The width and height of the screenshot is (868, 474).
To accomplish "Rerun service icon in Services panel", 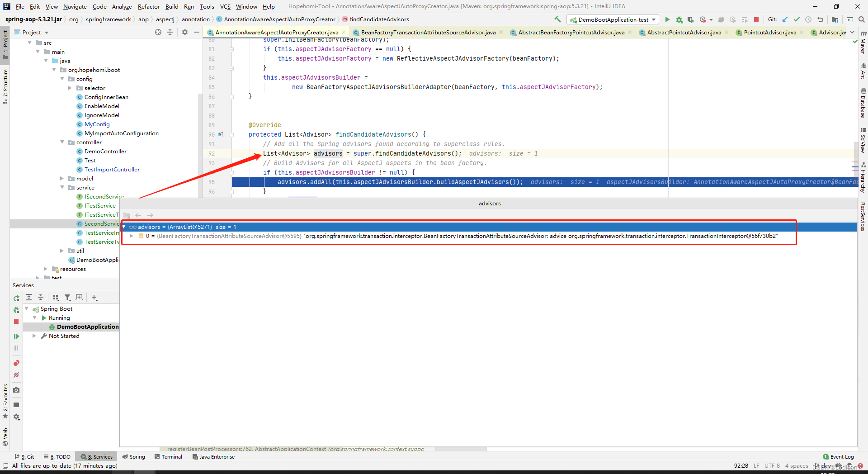I will click(x=16, y=299).
